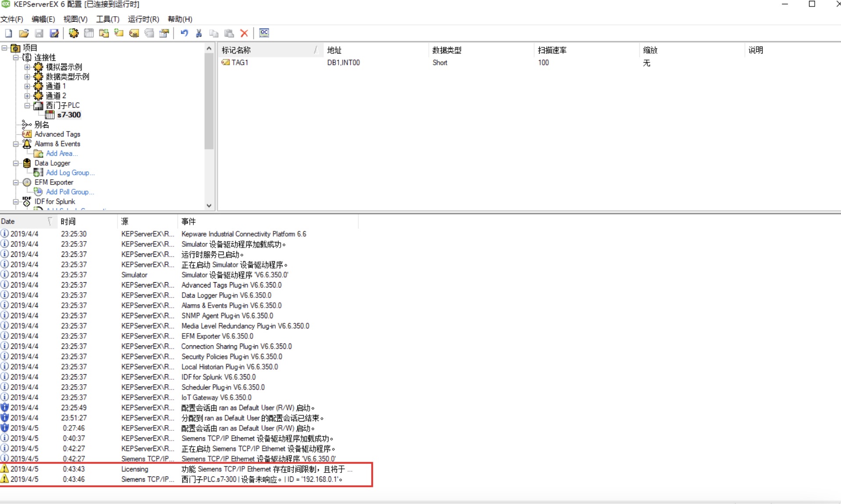Image resolution: width=841 pixels, height=504 pixels.
Task: Click the 别名 alias tree icon
Action: coord(27,124)
